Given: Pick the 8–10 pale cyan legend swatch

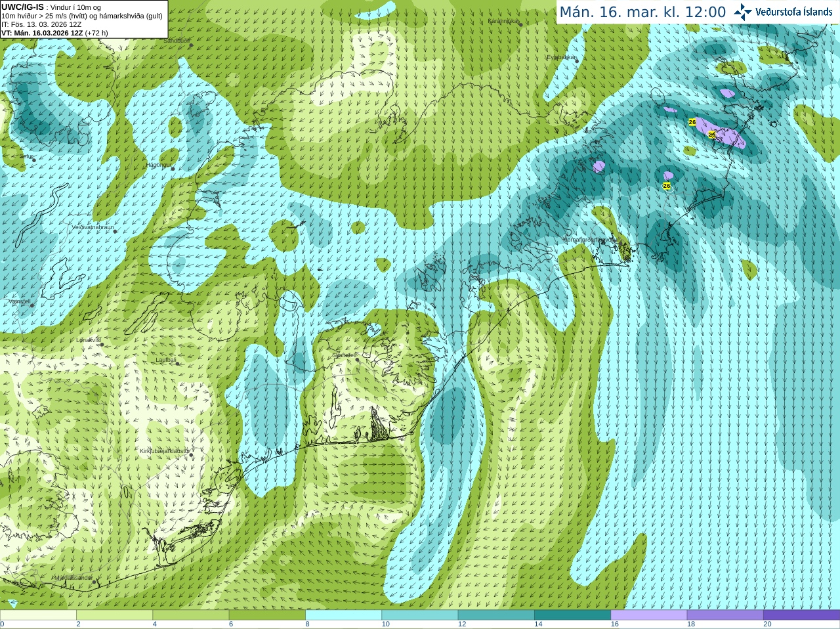Looking at the screenshot, I should point(343,615).
